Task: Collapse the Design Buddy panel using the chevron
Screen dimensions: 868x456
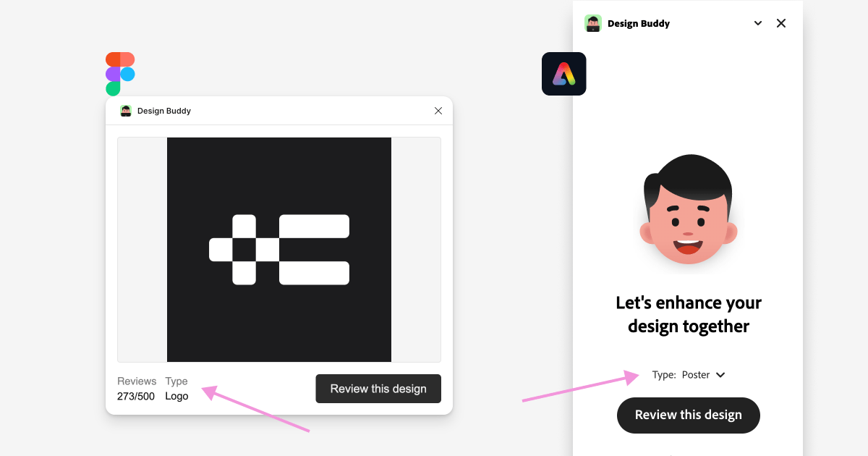Action: point(758,23)
